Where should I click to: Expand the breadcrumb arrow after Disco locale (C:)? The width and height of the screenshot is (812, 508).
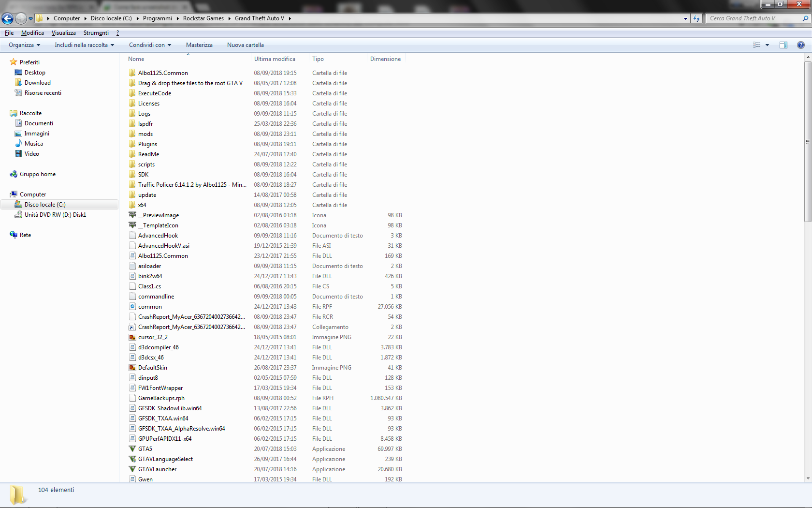(x=137, y=18)
